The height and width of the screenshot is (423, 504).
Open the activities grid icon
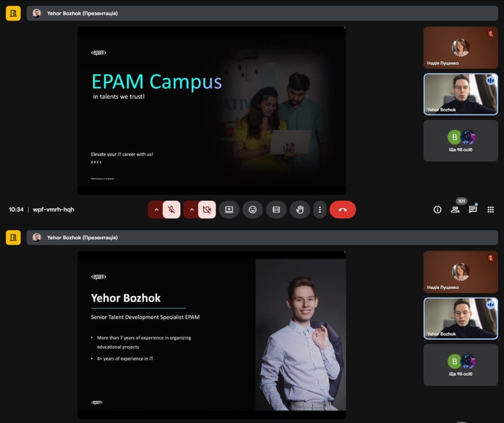[x=490, y=210]
